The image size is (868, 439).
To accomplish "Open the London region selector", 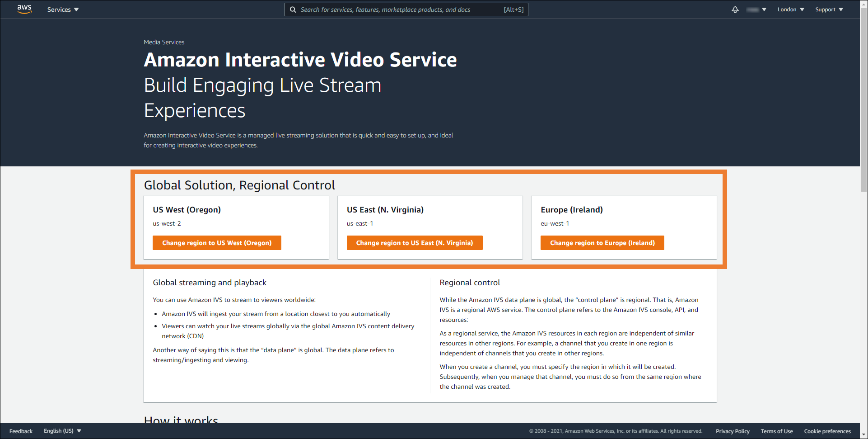I will click(790, 9).
